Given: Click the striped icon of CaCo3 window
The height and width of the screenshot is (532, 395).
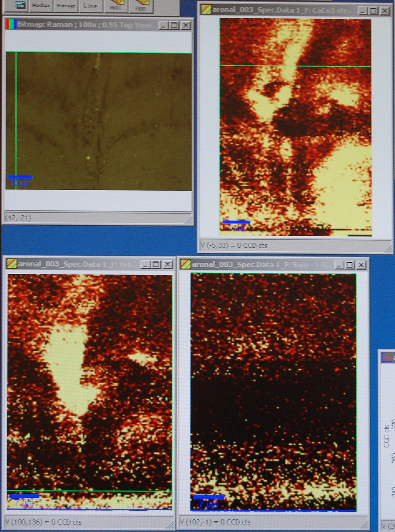Looking at the screenshot, I should pyautogui.click(x=206, y=10).
